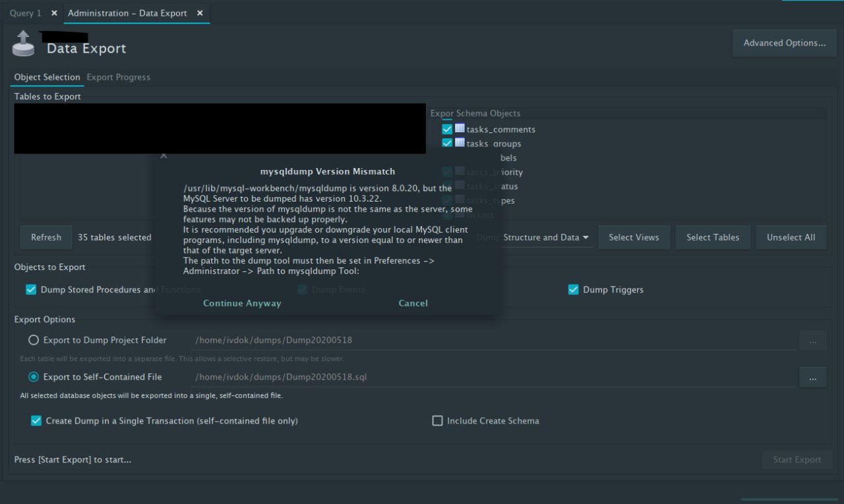Viewport: 844px width, 504px height.
Task: Click Continue Anyway in the mismatch dialog
Action: pyautogui.click(x=242, y=303)
